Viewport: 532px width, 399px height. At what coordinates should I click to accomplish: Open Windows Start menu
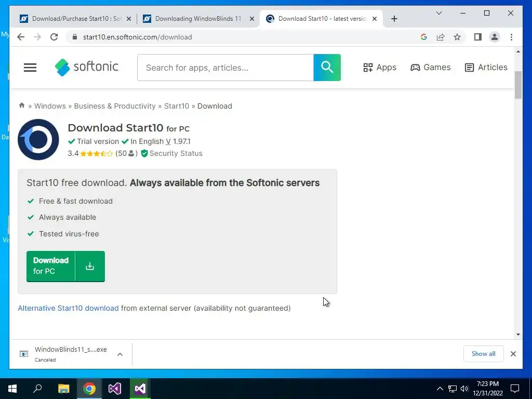coord(12,389)
